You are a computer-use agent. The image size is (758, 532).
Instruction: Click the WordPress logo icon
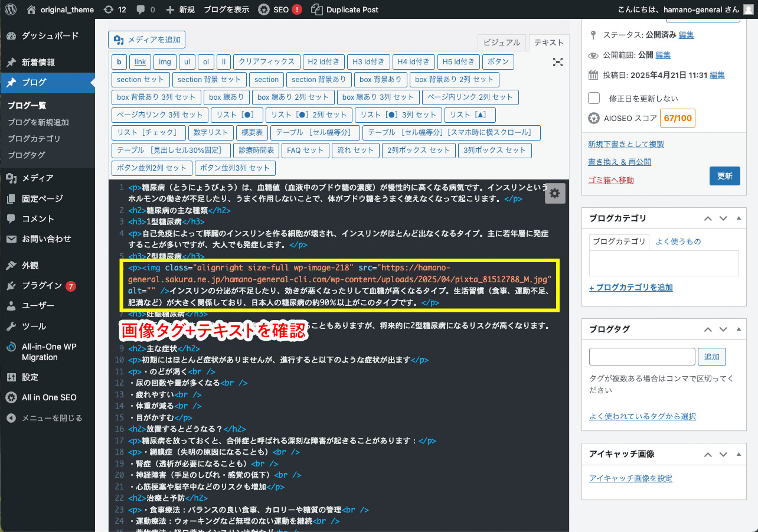click(12, 9)
